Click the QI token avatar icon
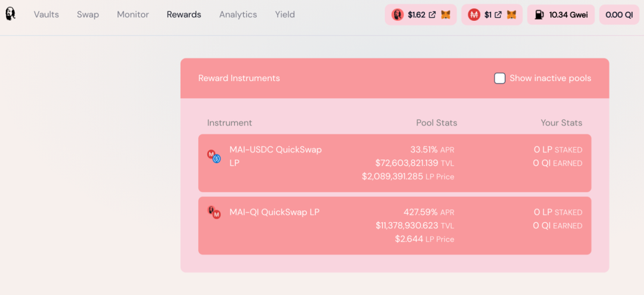The height and width of the screenshot is (295, 644). pos(398,15)
